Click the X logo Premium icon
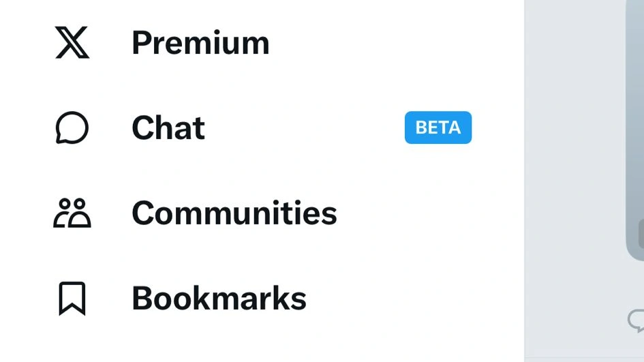Image resolution: width=644 pixels, height=362 pixels. tap(72, 43)
